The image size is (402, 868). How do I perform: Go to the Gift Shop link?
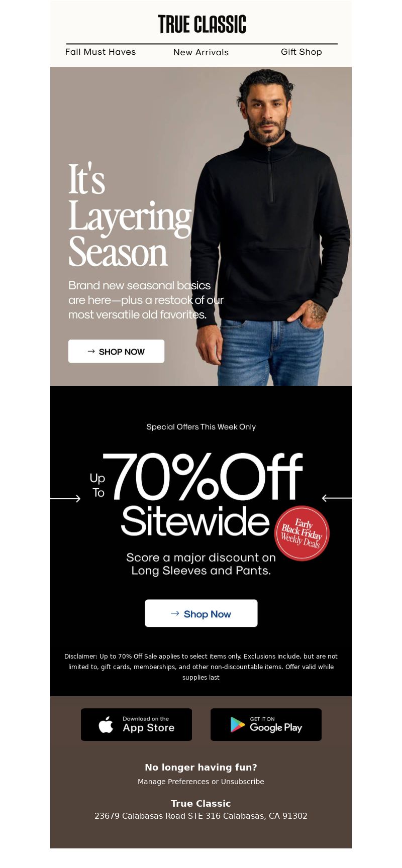click(x=301, y=52)
